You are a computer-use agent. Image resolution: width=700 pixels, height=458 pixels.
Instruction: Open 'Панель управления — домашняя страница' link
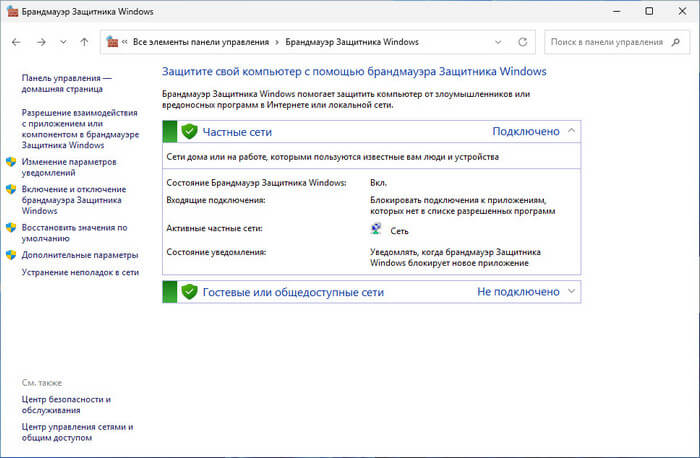point(67,83)
